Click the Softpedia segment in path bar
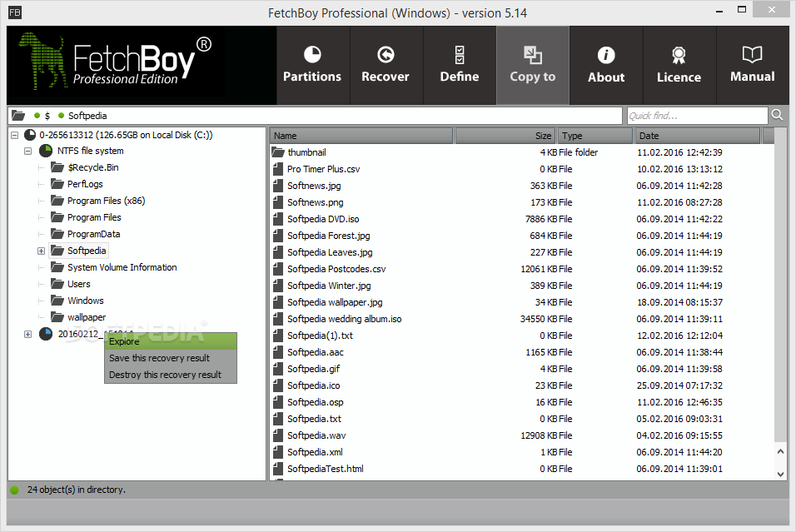This screenshot has width=796, height=532. (87, 116)
